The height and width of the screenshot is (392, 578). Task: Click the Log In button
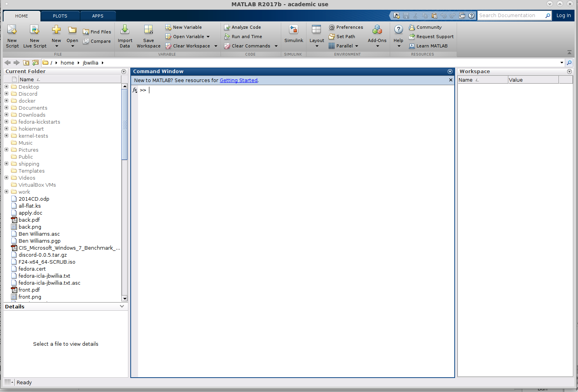[564, 16]
